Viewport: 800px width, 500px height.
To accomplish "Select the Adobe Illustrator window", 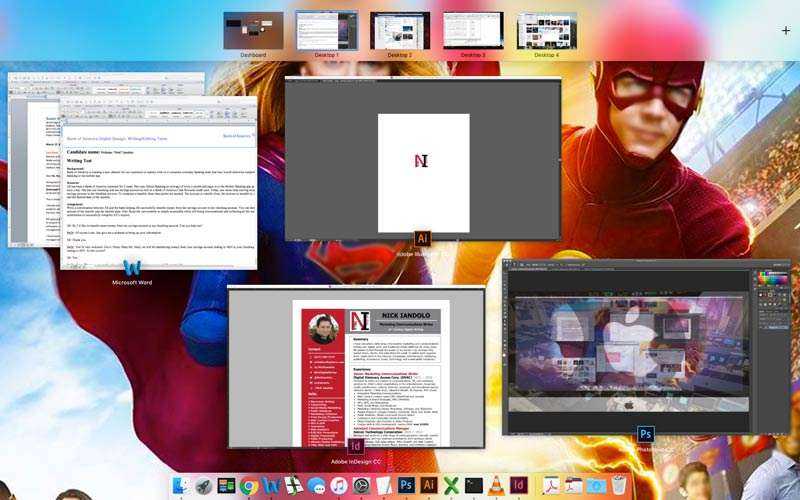I will tap(423, 158).
